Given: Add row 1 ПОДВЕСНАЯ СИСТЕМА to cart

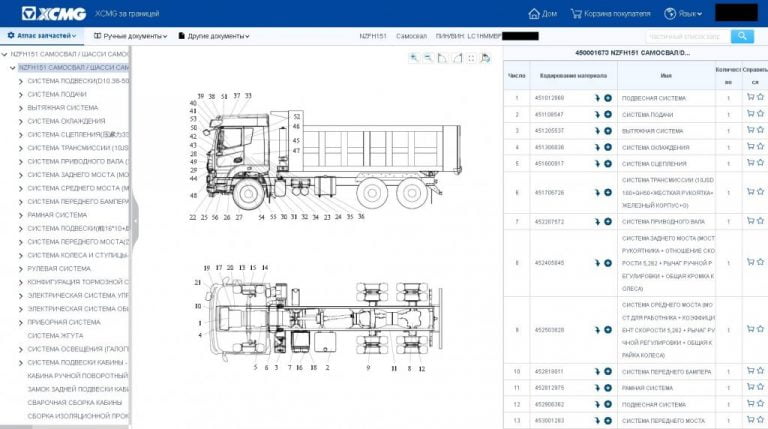Looking at the screenshot, I should pyautogui.click(x=750, y=97).
